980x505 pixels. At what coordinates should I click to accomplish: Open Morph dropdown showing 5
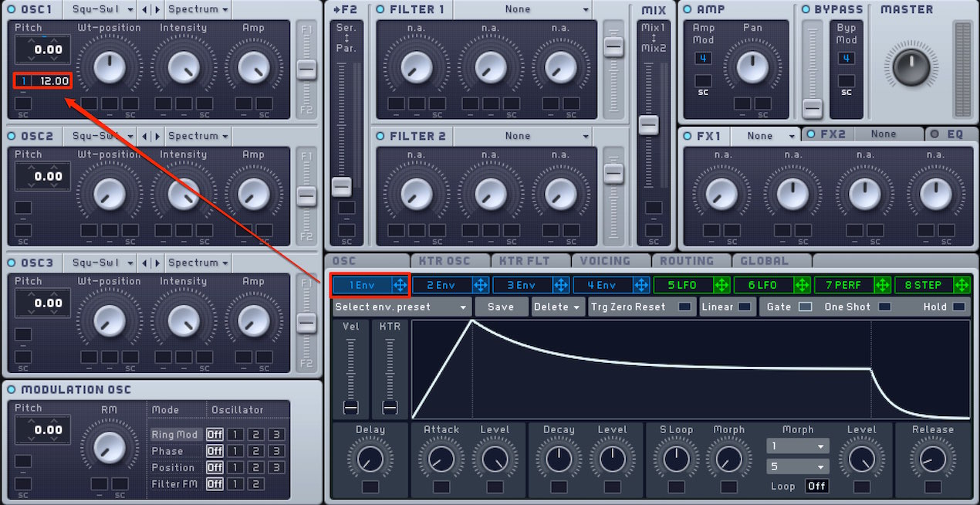click(x=798, y=466)
